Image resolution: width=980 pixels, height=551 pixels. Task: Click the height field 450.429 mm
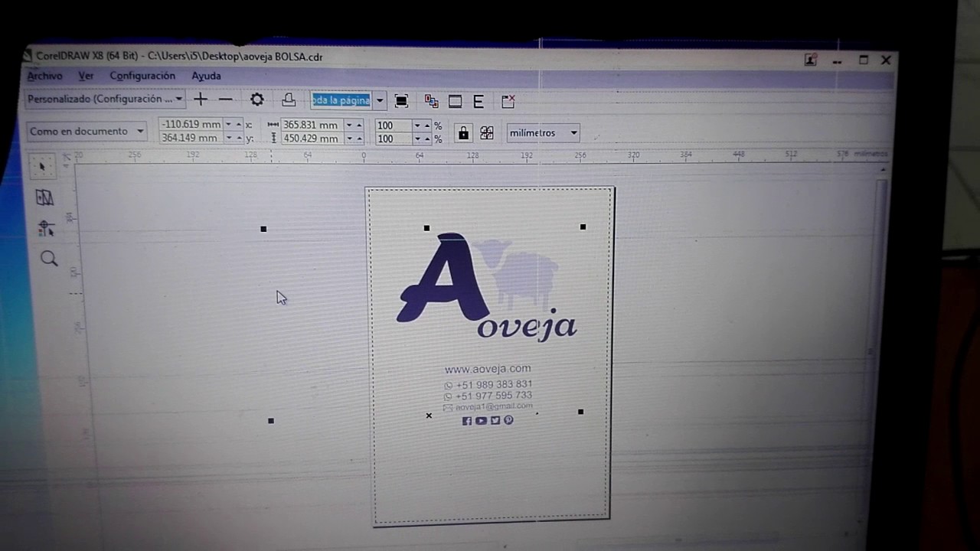311,139
